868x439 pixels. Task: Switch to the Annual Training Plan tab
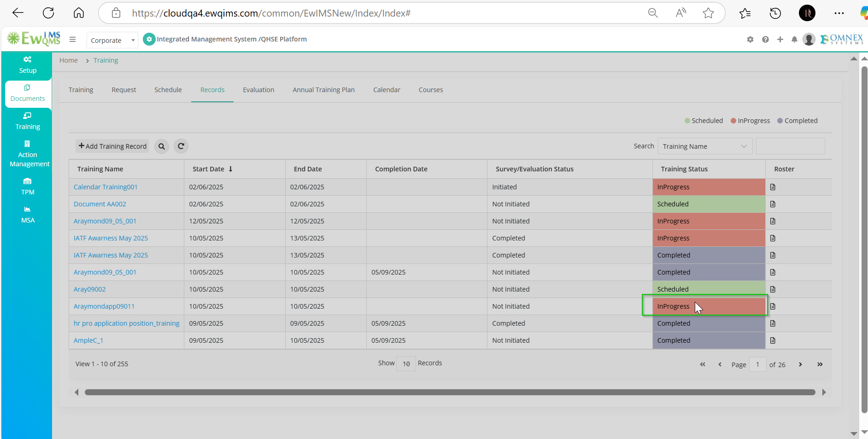click(x=323, y=90)
